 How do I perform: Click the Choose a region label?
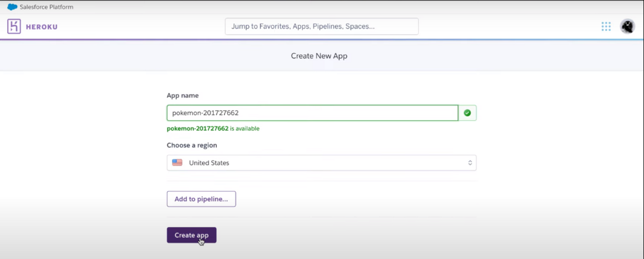(x=192, y=145)
